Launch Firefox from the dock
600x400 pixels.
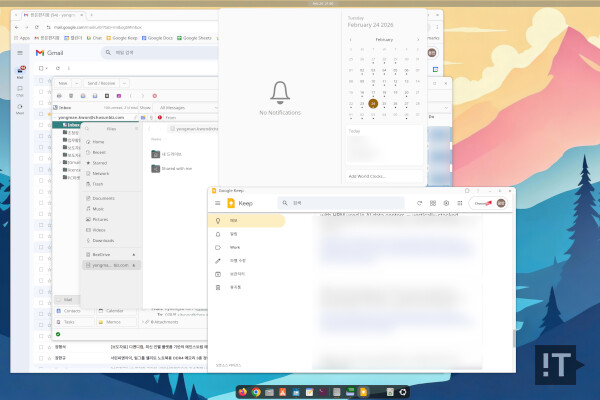243,391
